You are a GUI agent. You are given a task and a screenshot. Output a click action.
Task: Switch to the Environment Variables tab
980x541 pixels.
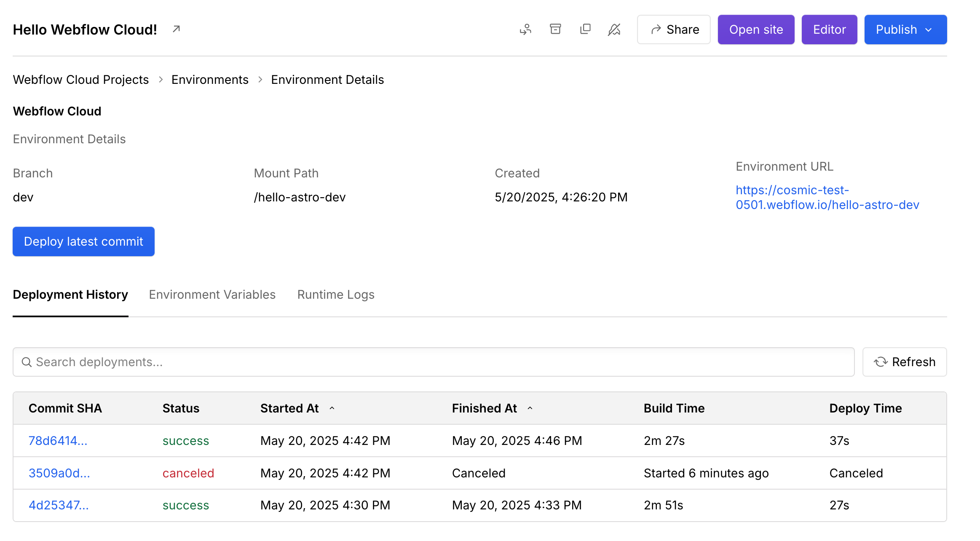[x=212, y=295]
